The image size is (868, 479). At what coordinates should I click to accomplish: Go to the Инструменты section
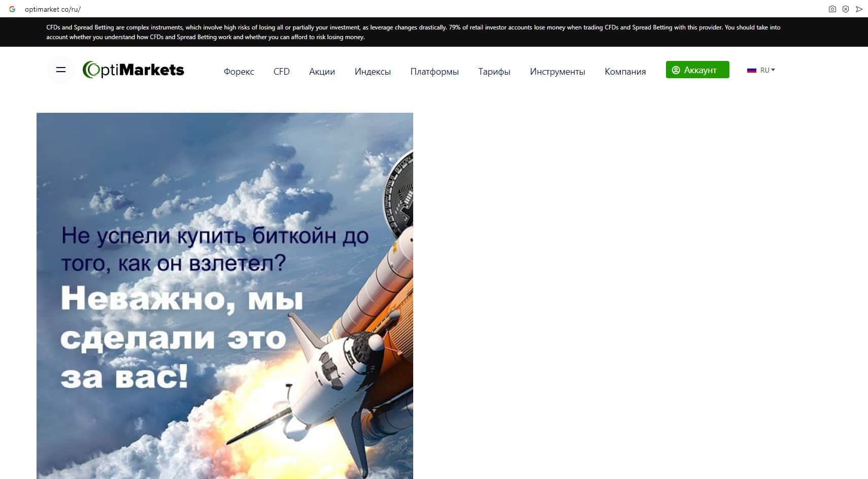[x=557, y=72]
